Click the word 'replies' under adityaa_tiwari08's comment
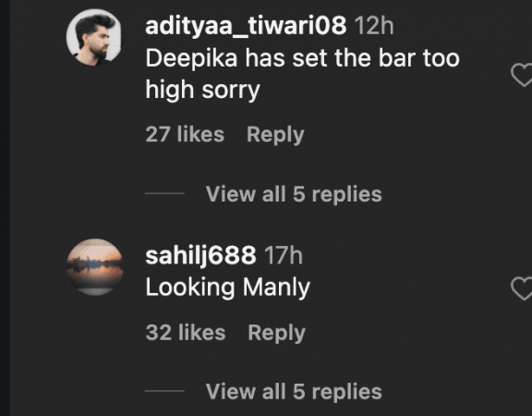Screen dimensions: 532x416 pyautogui.click(x=346, y=195)
